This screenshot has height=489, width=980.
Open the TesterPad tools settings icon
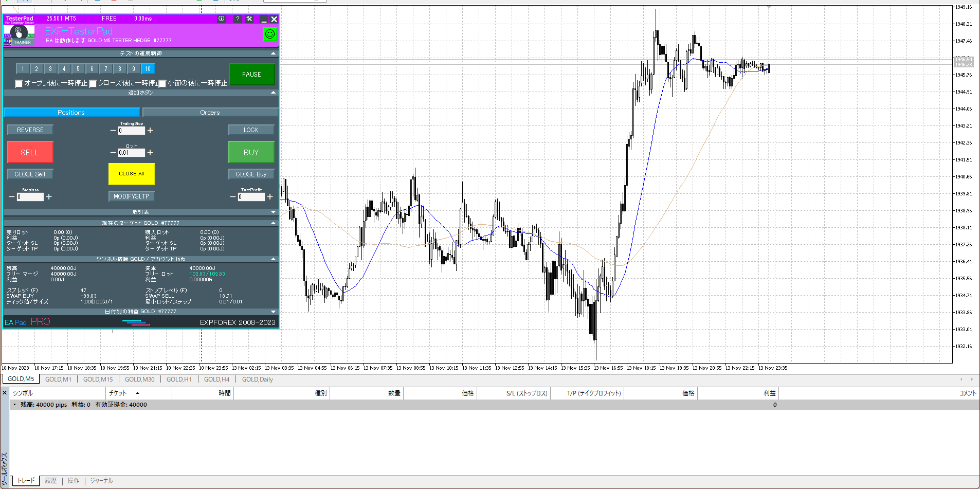(x=249, y=19)
